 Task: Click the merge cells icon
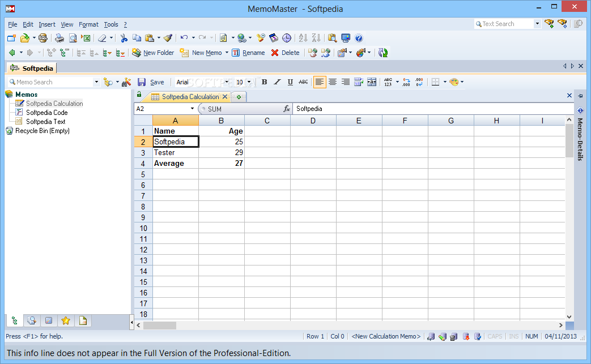tap(372, 82)
